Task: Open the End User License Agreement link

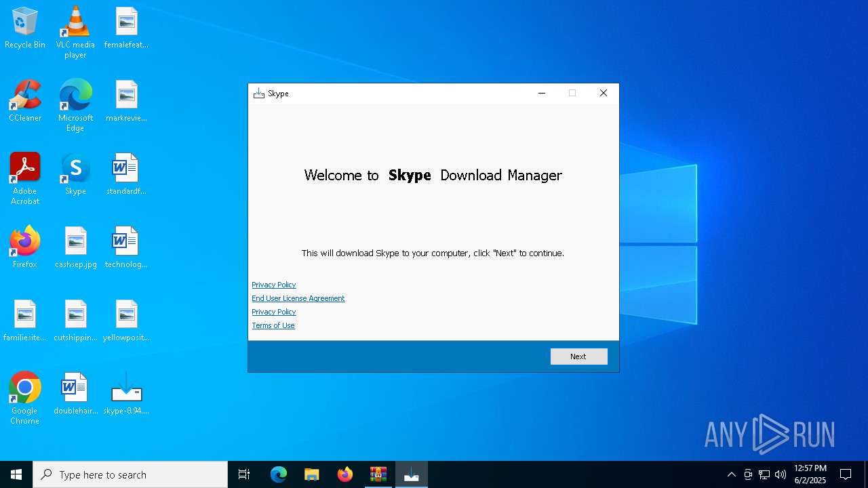Action: tap(298, 298)
